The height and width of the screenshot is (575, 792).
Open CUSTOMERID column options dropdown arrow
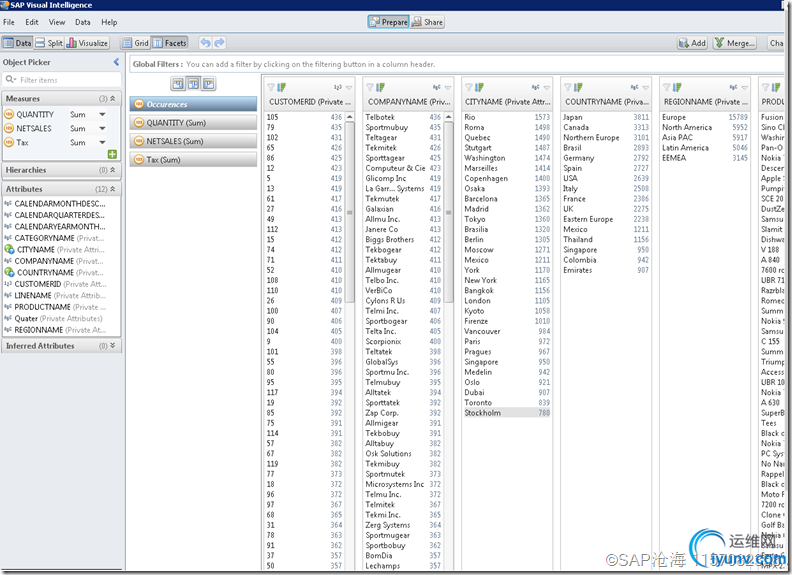[349, 88]
